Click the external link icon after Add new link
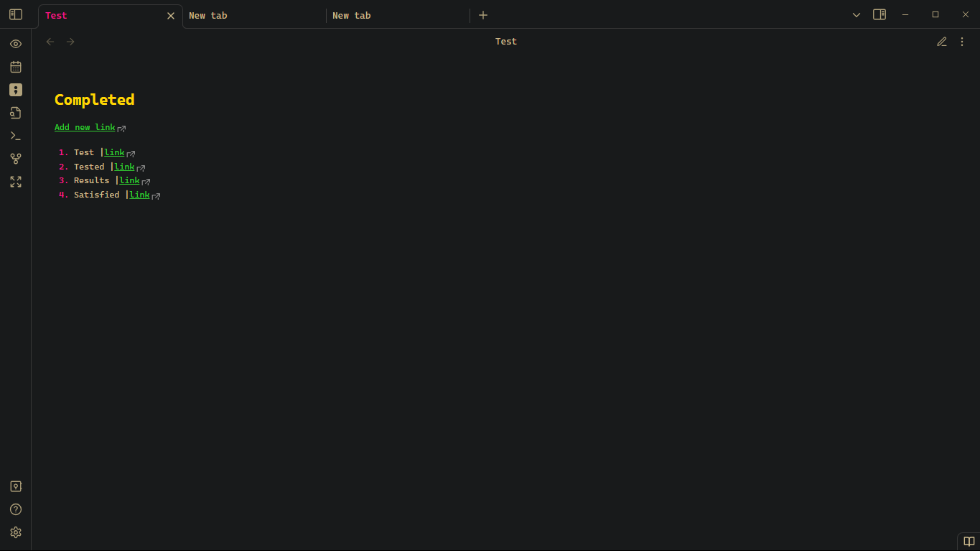980x551 pixels. pyautogui.click(x=121, y=129)
